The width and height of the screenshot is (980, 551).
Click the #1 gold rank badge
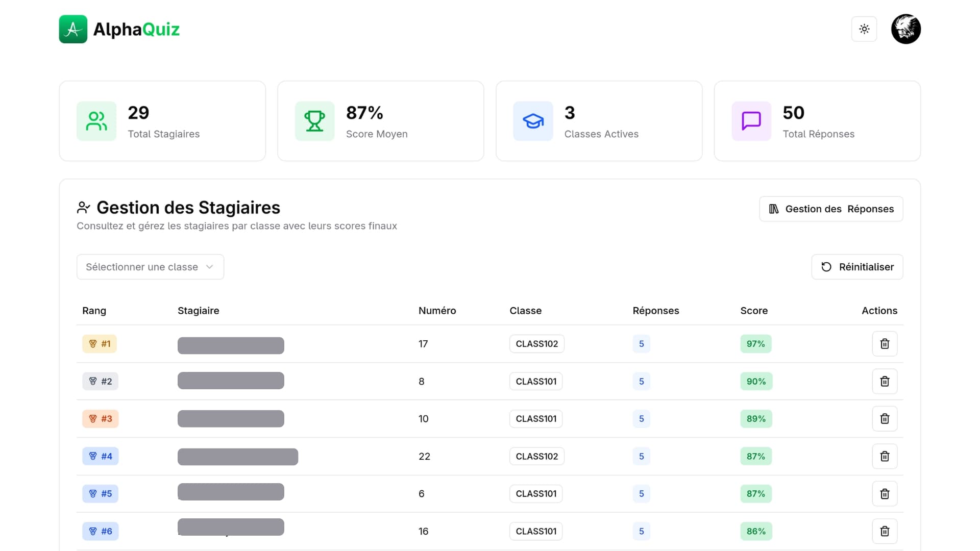coord(100,344)
